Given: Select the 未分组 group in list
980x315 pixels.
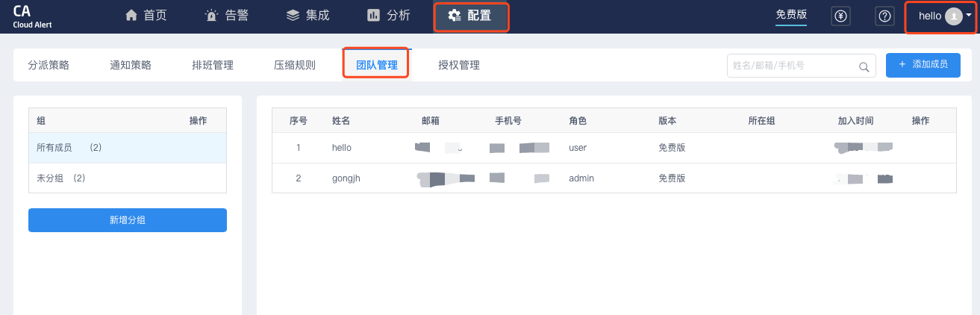Looking at the screenshot, I should pyautogui.click(x=61, y=178).
